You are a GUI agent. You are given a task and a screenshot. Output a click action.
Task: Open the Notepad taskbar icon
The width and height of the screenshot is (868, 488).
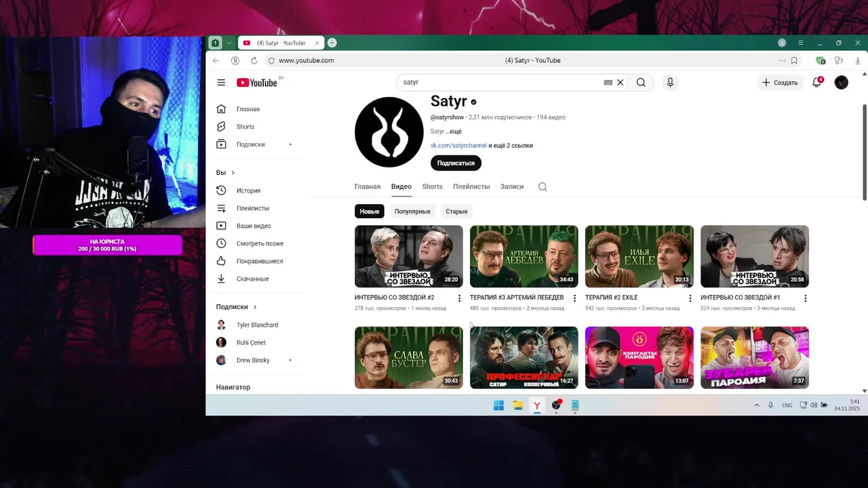[x=575, y=405]
